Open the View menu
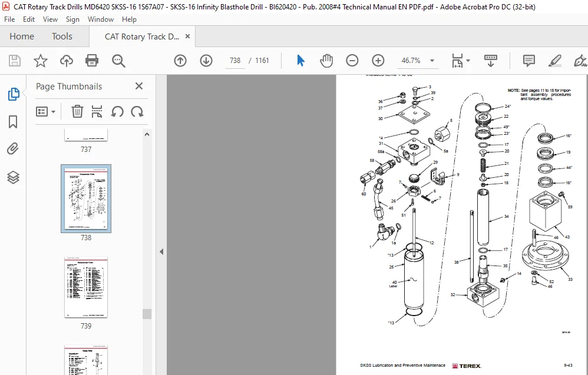This screenshot has width=588, height=375. tap(50, 19)
